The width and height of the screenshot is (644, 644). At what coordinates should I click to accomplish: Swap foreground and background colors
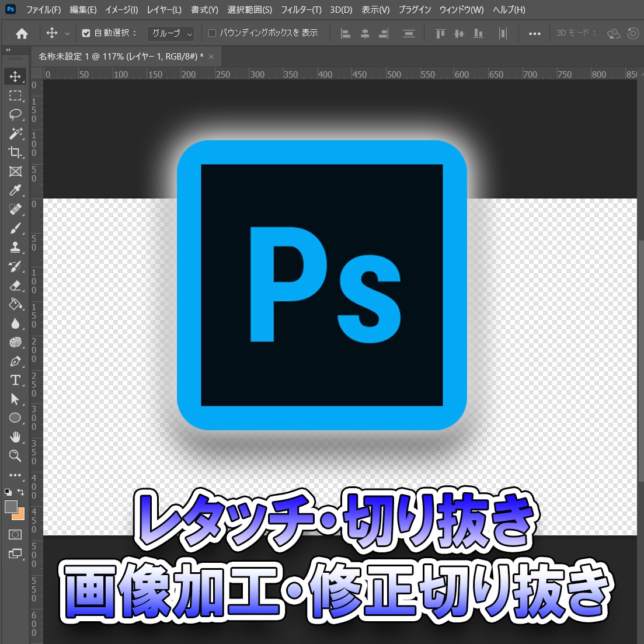pos(21,491)
